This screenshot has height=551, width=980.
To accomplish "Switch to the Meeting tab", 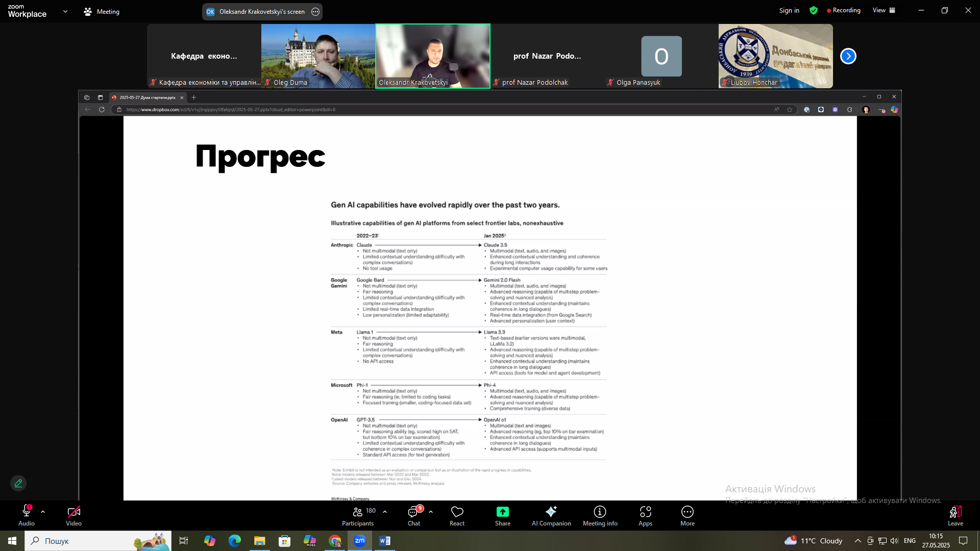I will tap(102, 11).
